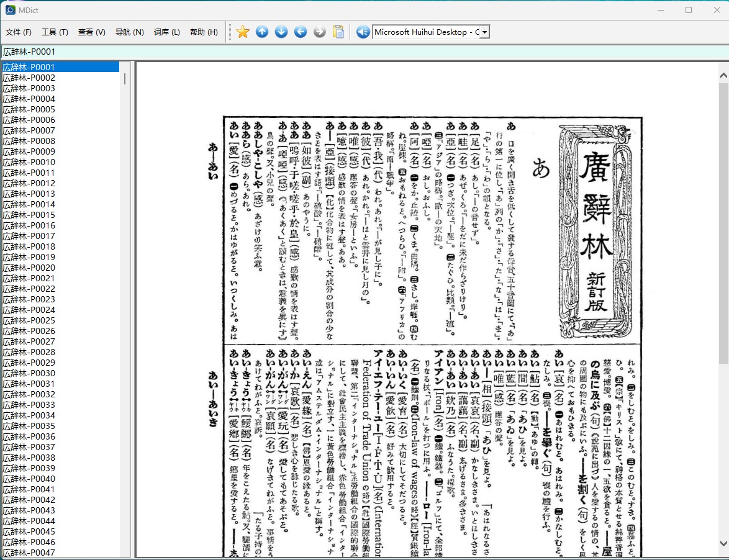Select entry 広辞林-P0019 in the list
This screenshot has height=560, width=729.
tap(60, 257)
